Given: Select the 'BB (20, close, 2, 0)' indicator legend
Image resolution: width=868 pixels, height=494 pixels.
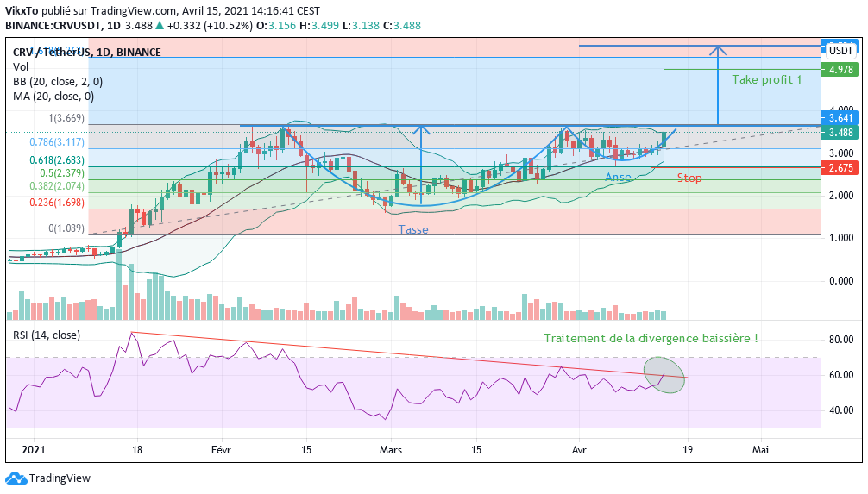Looking at the screenshot, I should (x=58, y=82).
